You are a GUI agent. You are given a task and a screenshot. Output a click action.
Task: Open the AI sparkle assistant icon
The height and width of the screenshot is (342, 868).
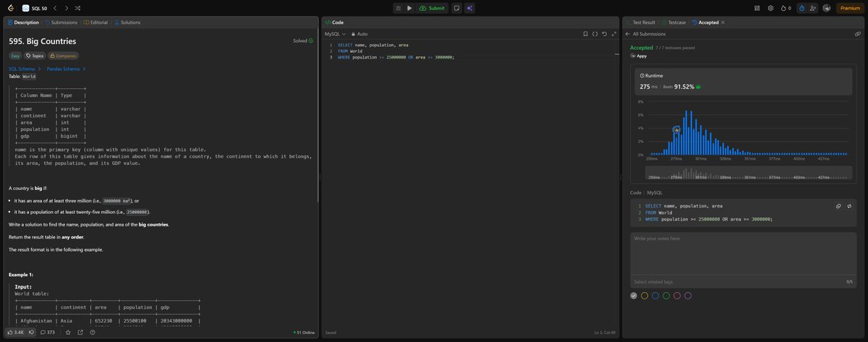coord(469,8)
